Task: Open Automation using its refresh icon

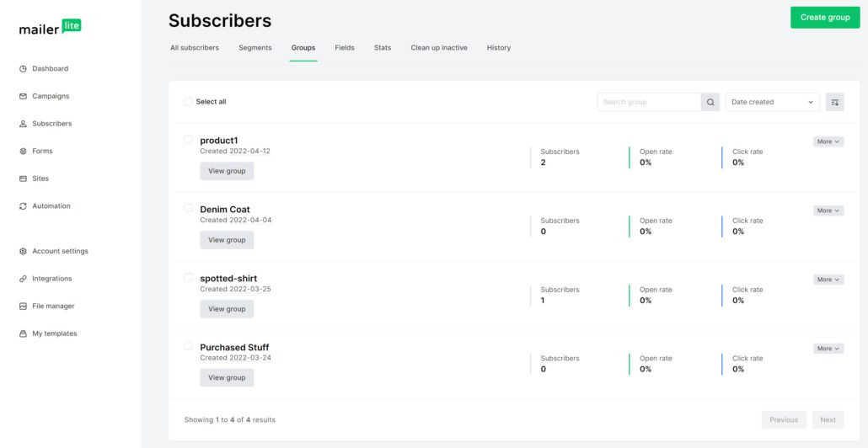Action: [24, 206]
